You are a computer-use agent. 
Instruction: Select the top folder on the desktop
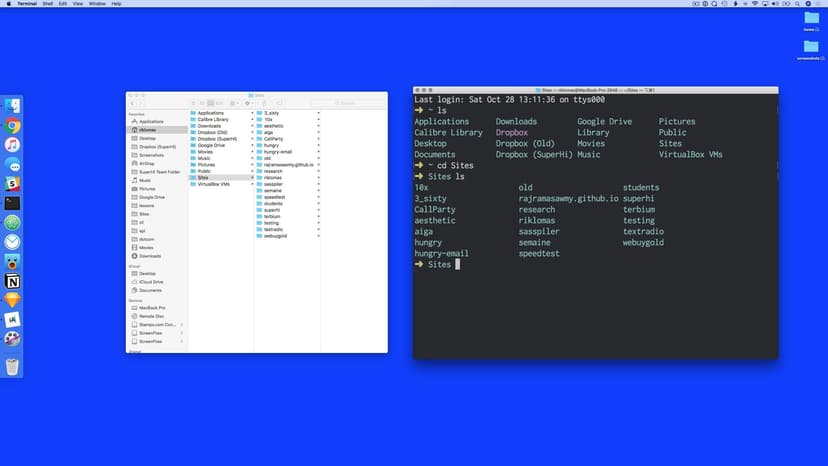pos(811,18)
